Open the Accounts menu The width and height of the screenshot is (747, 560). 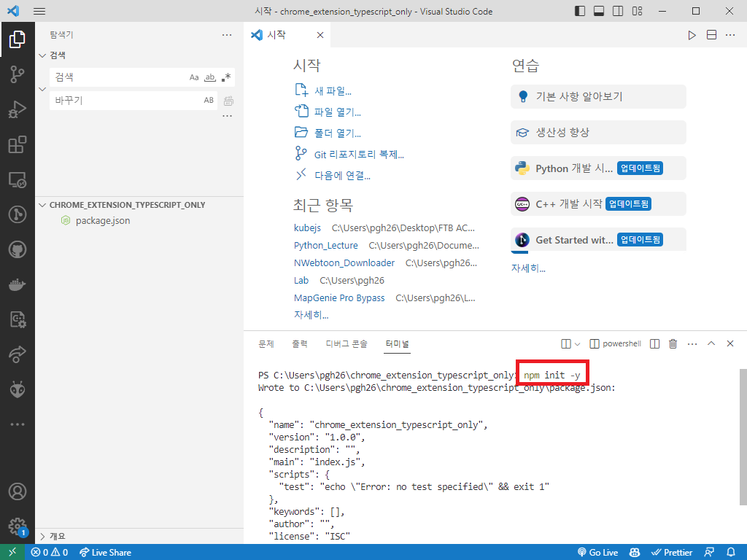18,491
